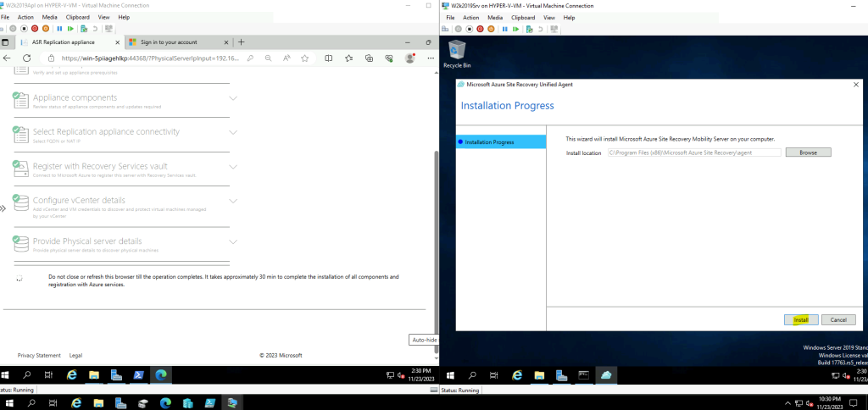Viewport: 868px width, 410px height.
Task: Click the zoom out magnifier in address bar
Action: click(268, 58)
